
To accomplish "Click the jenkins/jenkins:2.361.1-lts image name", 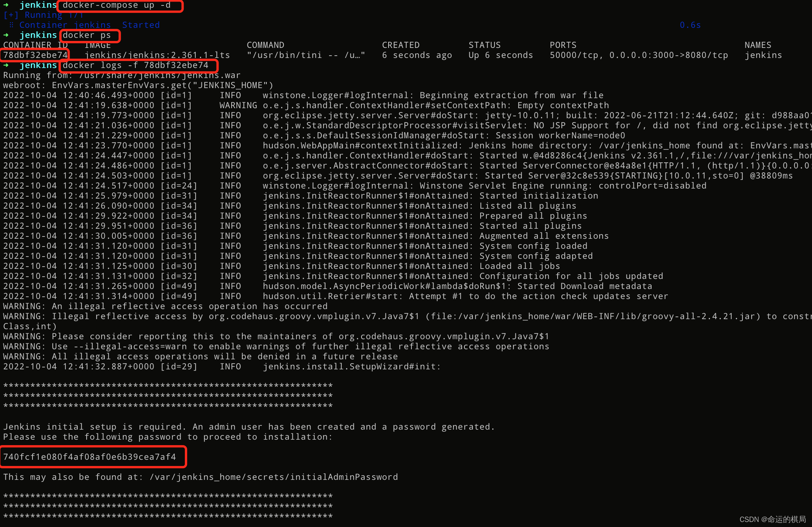I will coord(157,55).
